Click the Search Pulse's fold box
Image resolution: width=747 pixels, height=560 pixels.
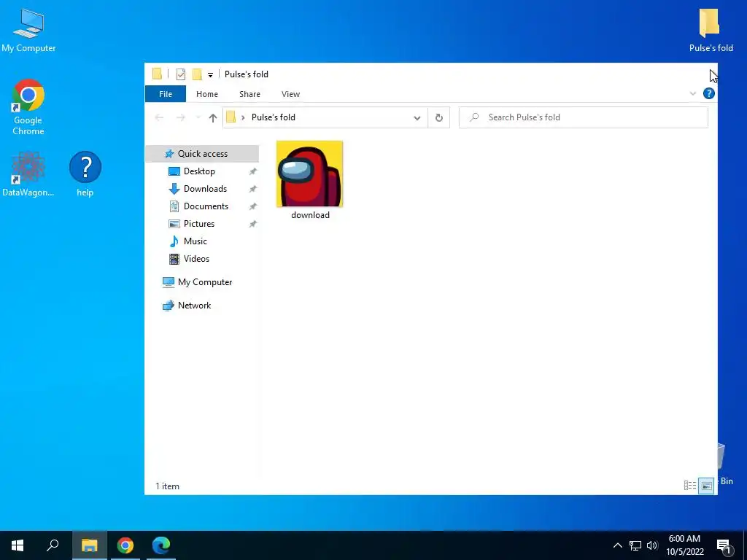(583, 117)
